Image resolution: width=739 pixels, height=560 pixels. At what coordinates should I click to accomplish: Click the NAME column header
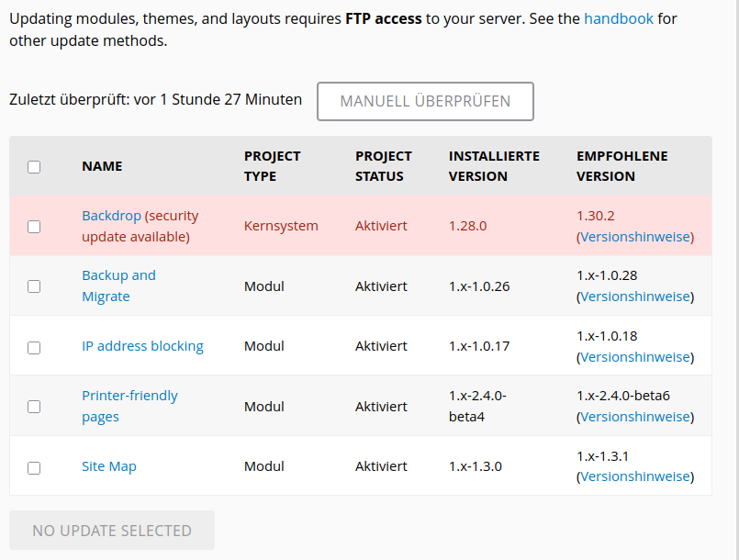102,166
